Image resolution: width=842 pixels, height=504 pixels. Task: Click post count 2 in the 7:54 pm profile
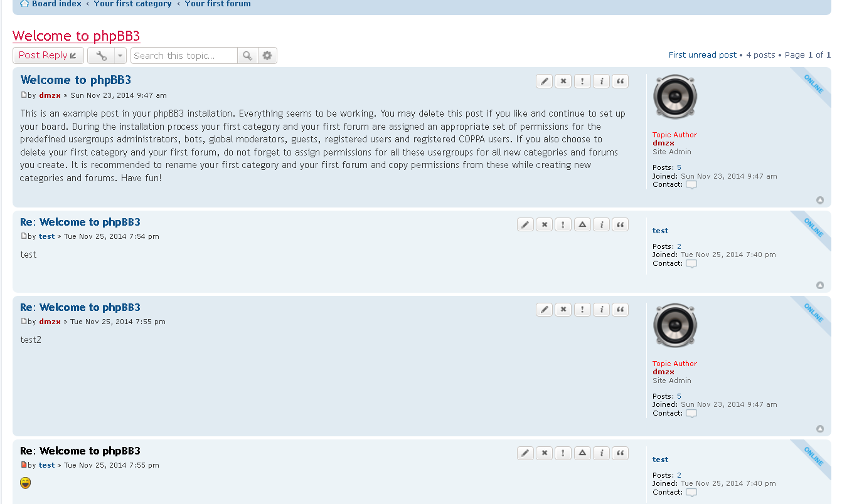[x=679, y=246]
